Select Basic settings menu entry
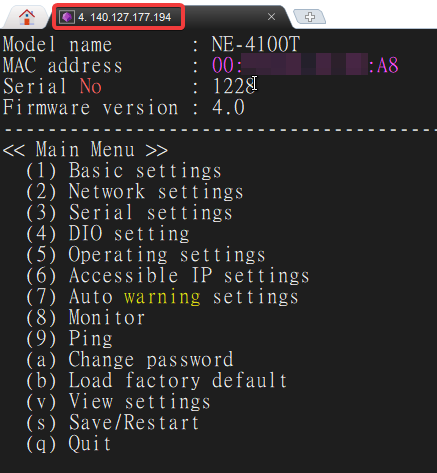Viewport: 437px width, 473px height. [x=124, y=171]
